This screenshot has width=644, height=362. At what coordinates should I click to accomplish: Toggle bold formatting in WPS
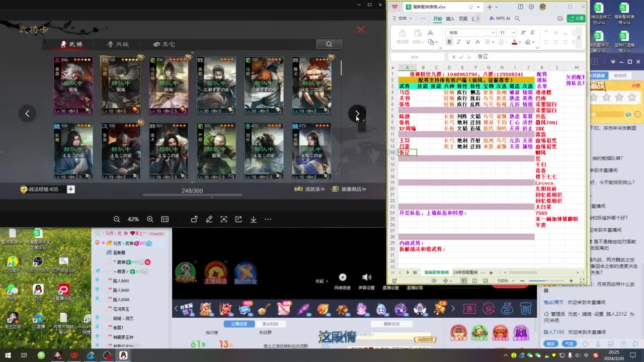tap(449, 42)
